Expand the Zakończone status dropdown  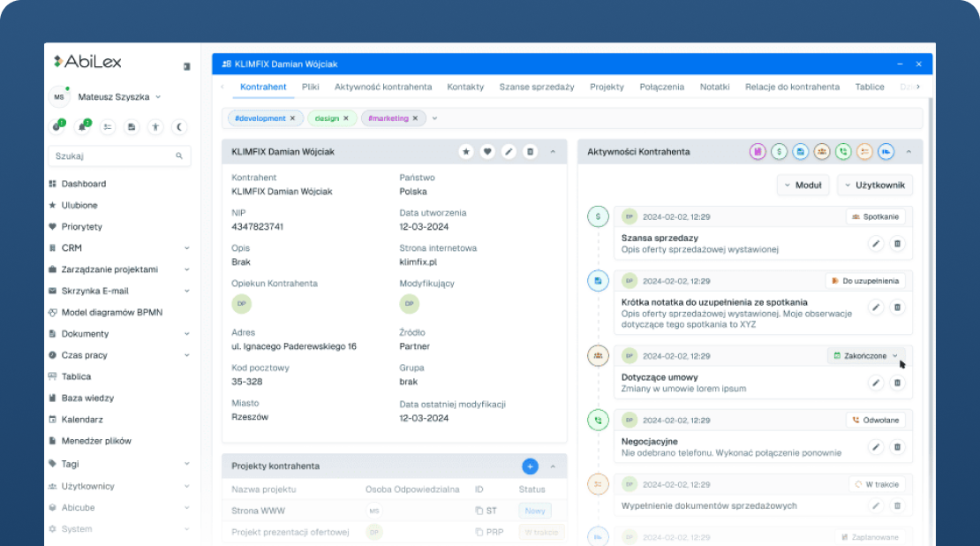(894, 356)
